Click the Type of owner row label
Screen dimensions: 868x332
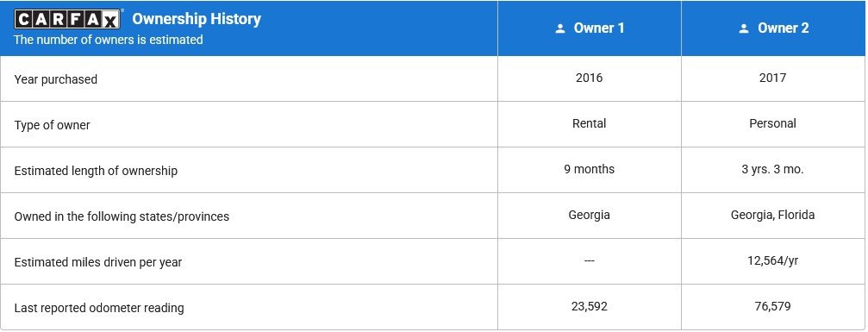(52, 125)
